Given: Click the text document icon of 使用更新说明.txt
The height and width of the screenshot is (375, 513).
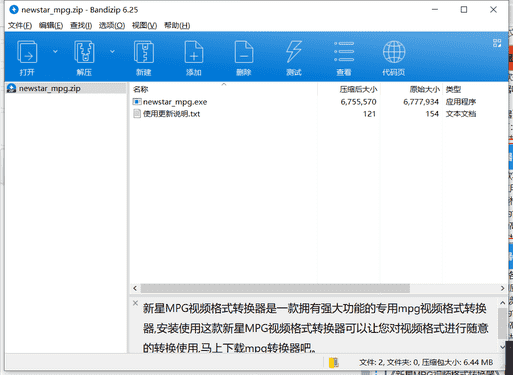Looking at the screenshot, I should pyautogui.click(x=137, y=114).
